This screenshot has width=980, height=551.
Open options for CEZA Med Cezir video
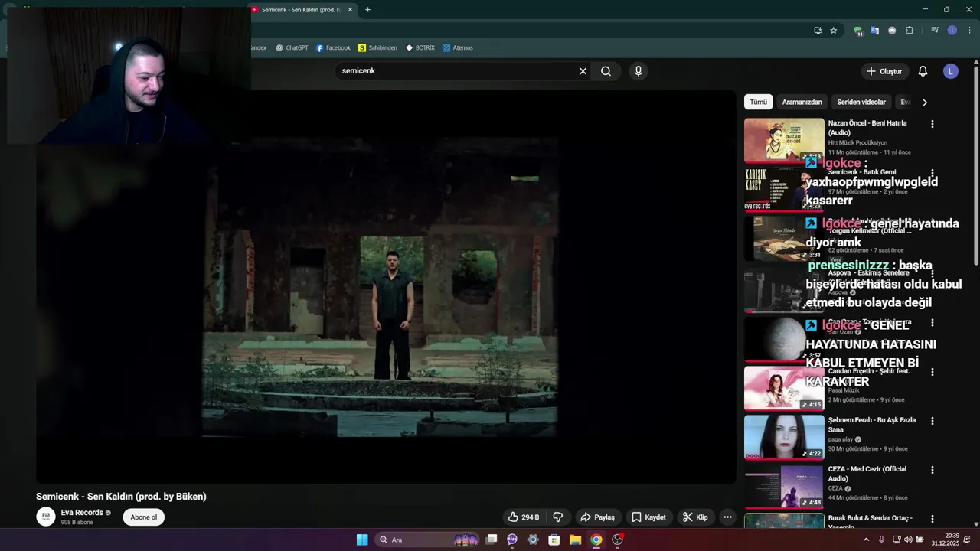point(932,470)
